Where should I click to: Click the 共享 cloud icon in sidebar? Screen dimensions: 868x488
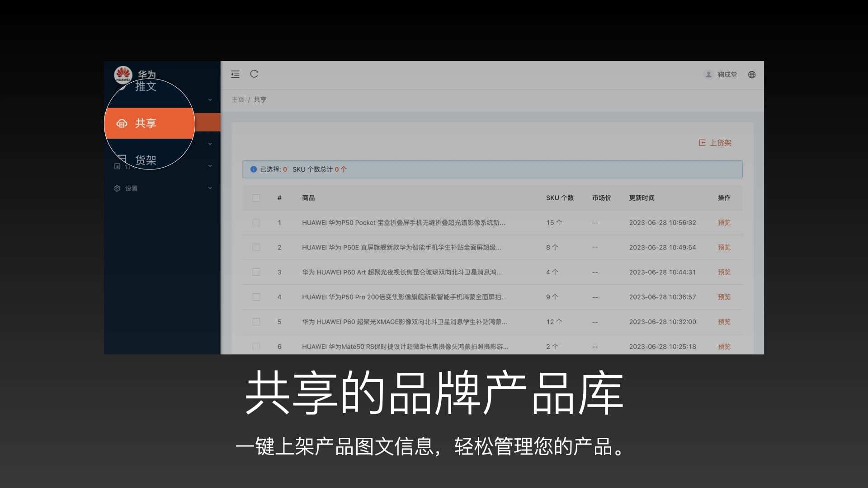[122, 123]
